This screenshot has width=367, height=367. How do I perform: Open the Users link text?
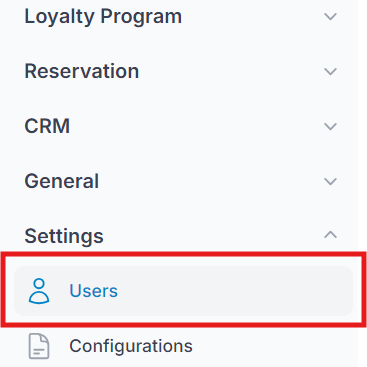[x=94, y=291]
